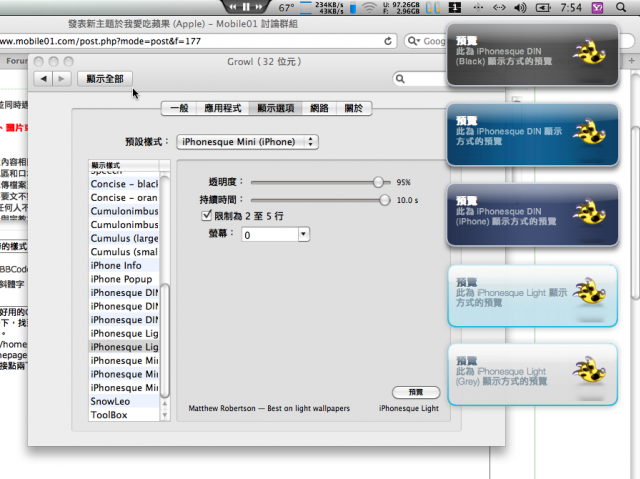Viewport: 640px width, 479px height.
Task: Go back in the Growl preferences window
Action: tap(44, 79)
